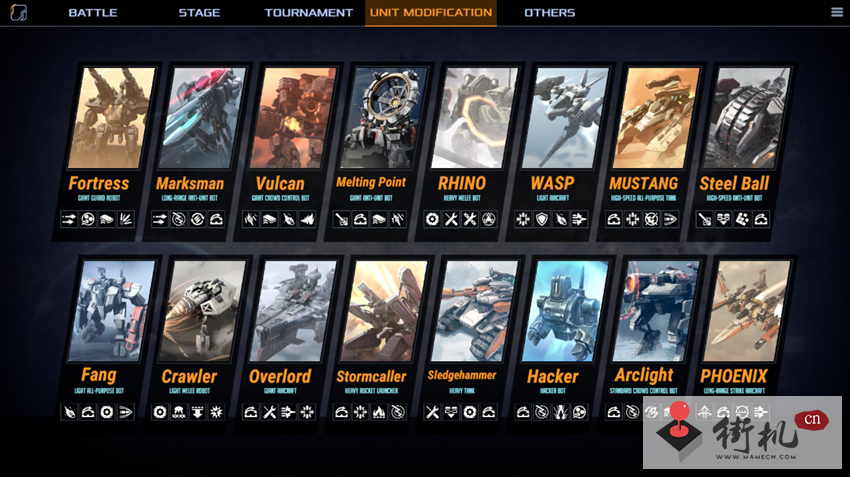Click the game logo in top-left corner

point(18,12)
